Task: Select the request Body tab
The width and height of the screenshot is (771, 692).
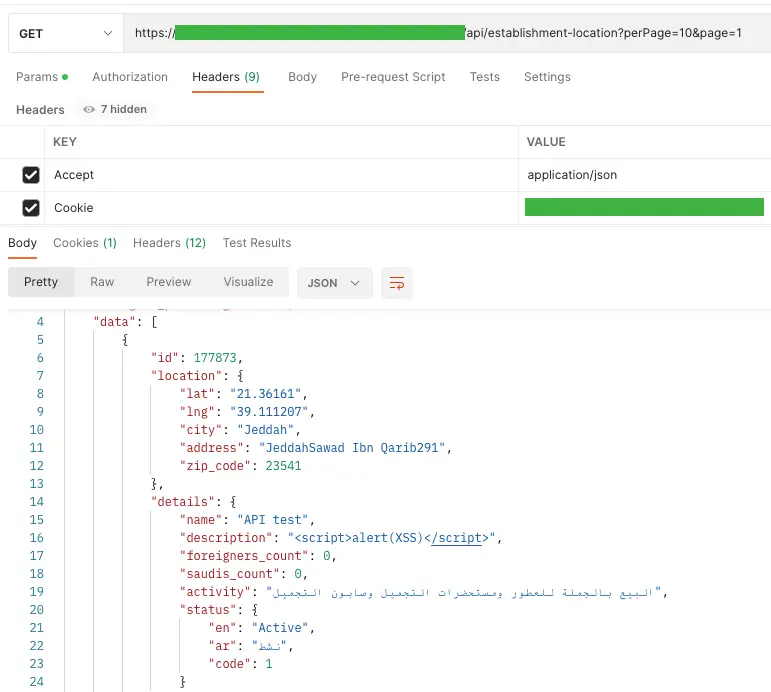Action: (302, 77)
